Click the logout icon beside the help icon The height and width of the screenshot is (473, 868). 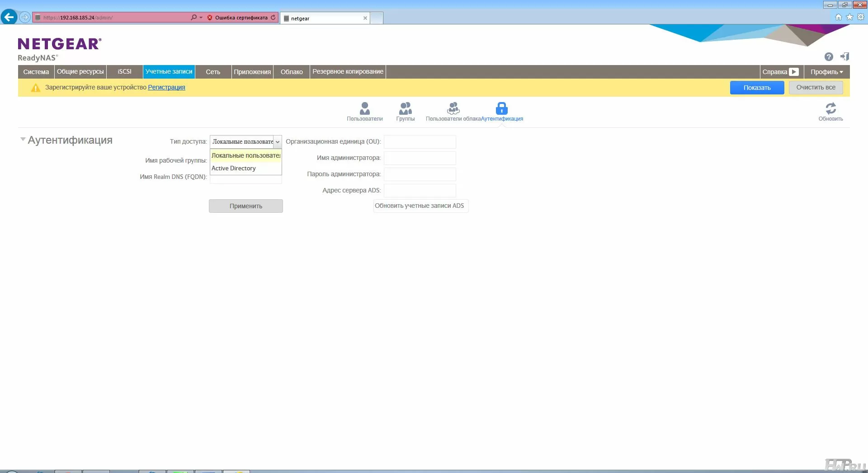tap(844, 57)
